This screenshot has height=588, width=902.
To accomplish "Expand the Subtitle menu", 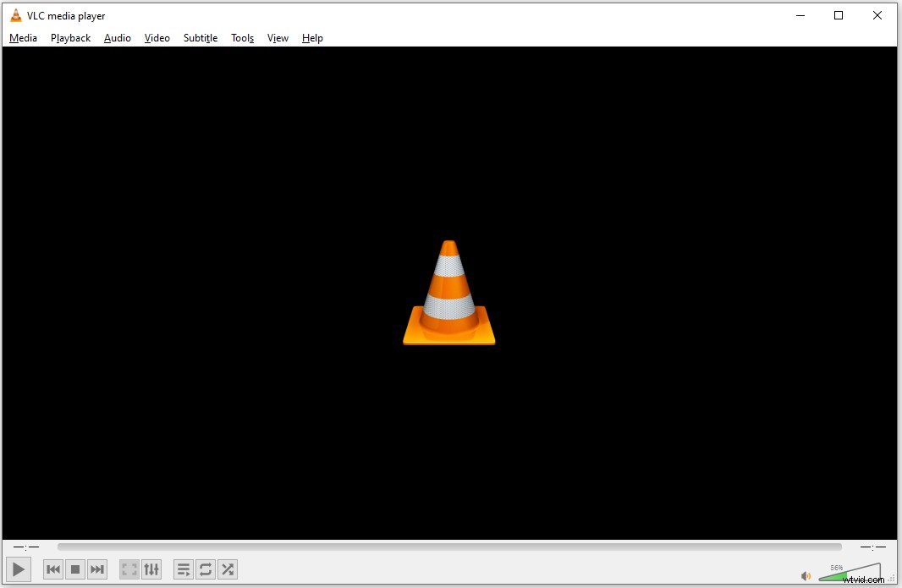I will point(201,38).
